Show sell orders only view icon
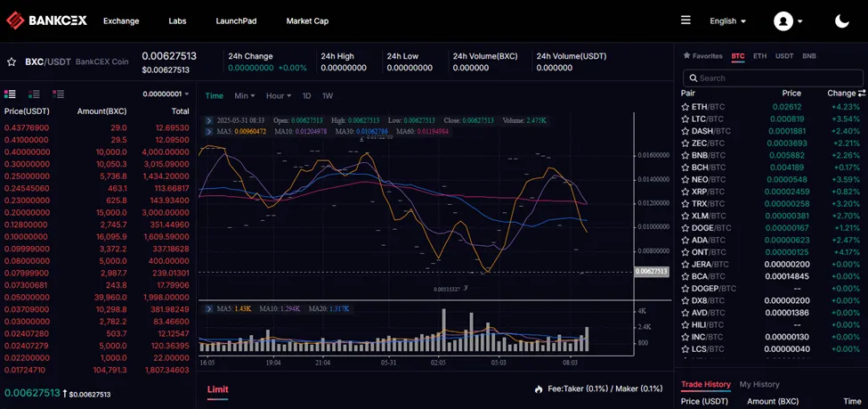The image size is (868, 409). point(58,94)
